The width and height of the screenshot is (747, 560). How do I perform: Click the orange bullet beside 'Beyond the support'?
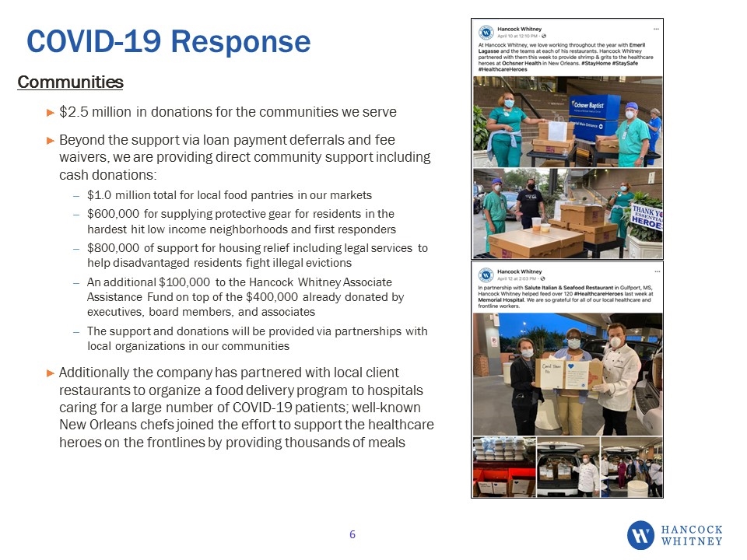(x=51, y=141)
